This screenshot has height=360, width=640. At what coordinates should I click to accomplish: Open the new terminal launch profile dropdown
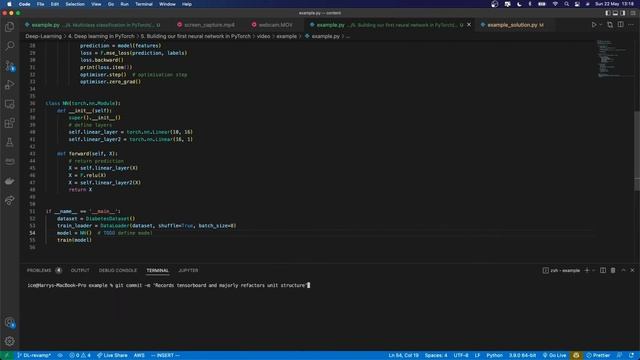[593, 270]
